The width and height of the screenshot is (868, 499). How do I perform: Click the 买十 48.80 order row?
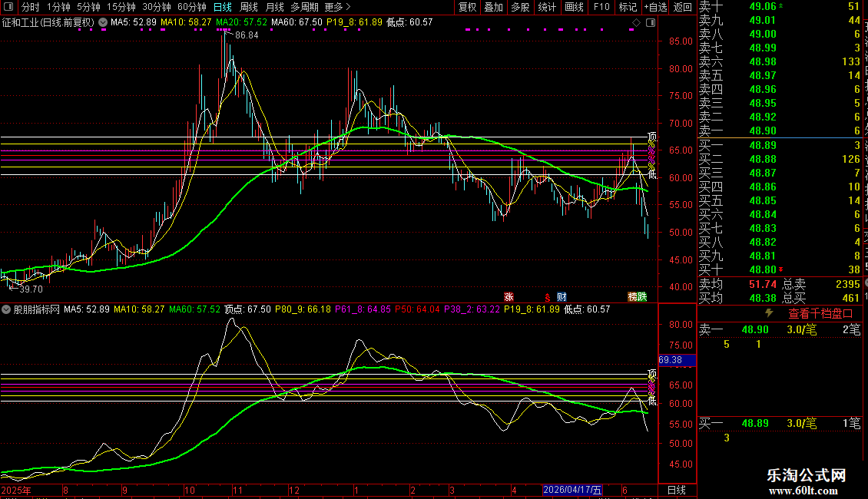[x=780, y=270]
